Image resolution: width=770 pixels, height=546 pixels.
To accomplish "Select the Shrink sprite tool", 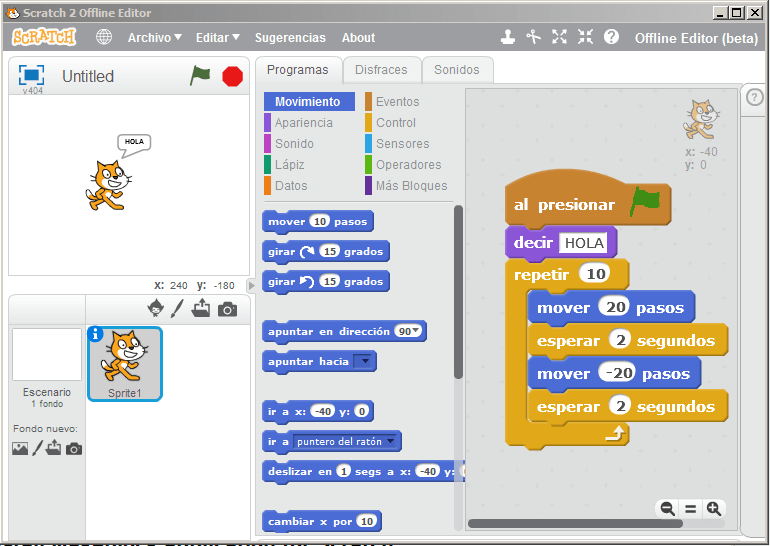I will 585,37.
